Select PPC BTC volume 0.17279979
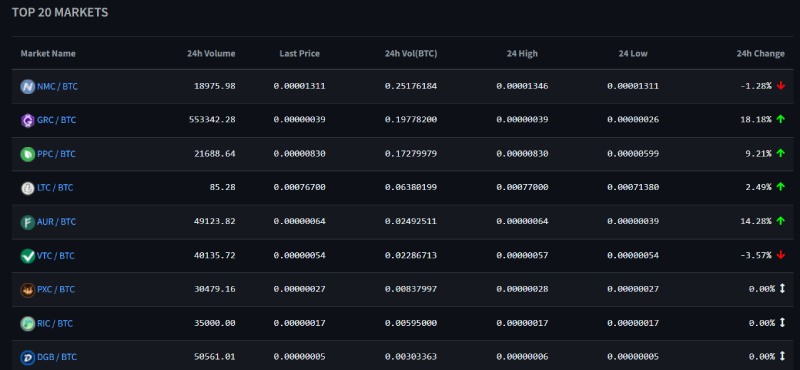This screenshot has width=800, height=370. (x=411, y=154)
